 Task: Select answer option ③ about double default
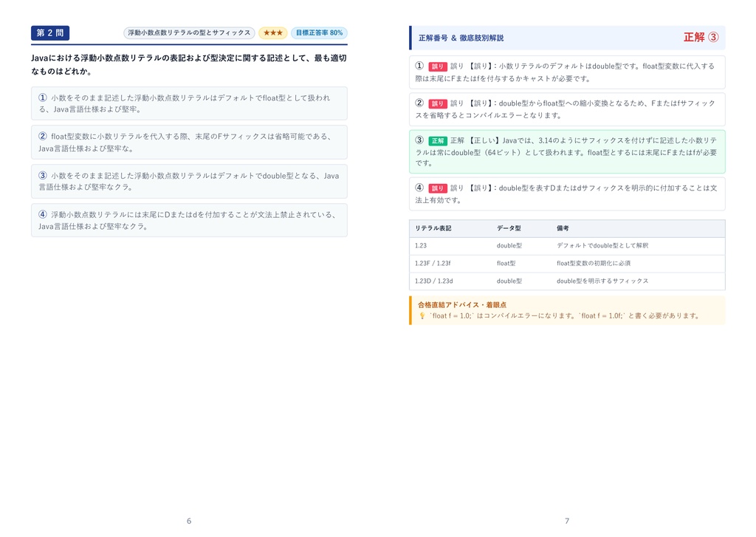click(x=189, y=181)
